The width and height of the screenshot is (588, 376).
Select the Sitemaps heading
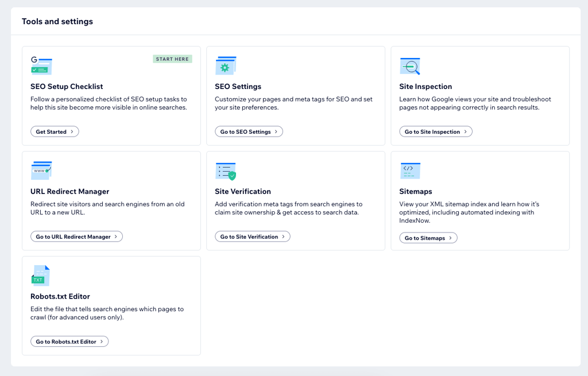pos(416,192)
